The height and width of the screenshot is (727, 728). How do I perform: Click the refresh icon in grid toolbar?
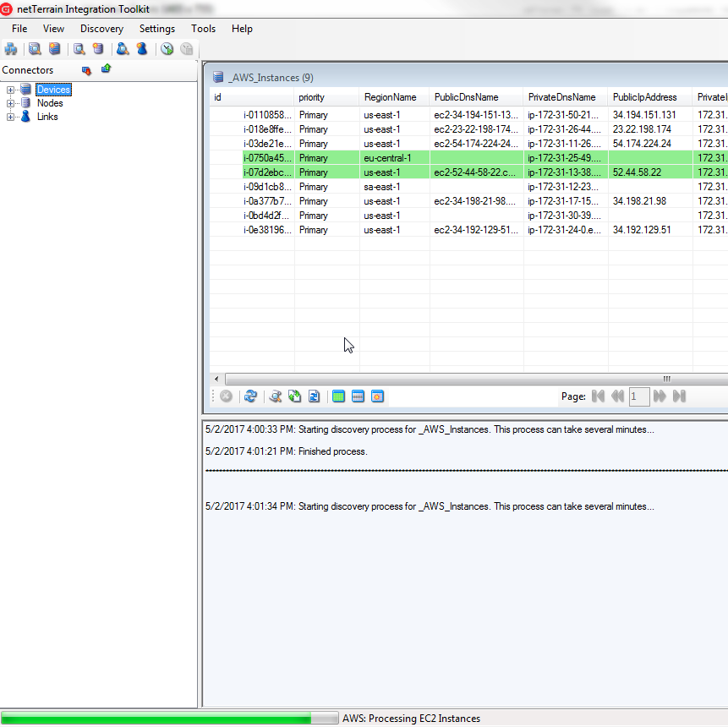(x=250, y=396)
